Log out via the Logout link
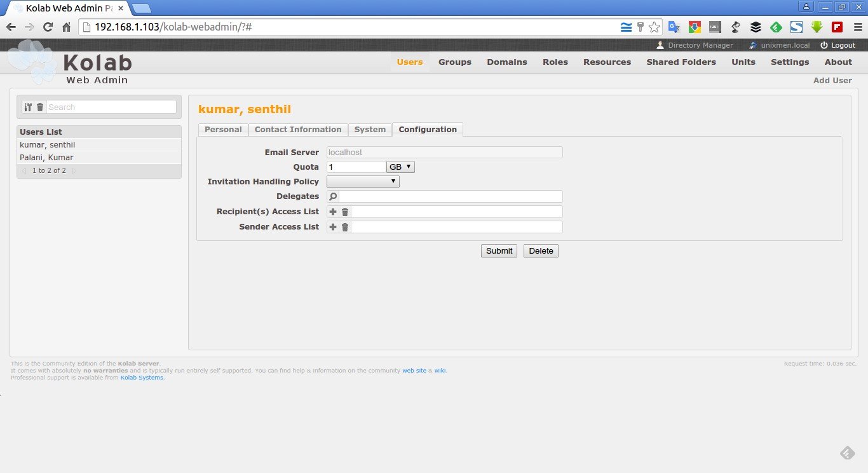 click(x=843, y=45)
